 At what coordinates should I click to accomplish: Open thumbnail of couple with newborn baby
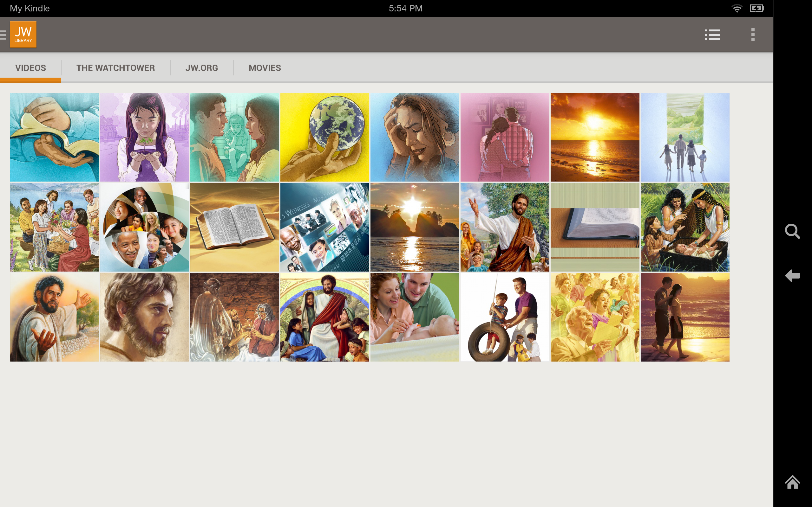(x=414, y=317)
